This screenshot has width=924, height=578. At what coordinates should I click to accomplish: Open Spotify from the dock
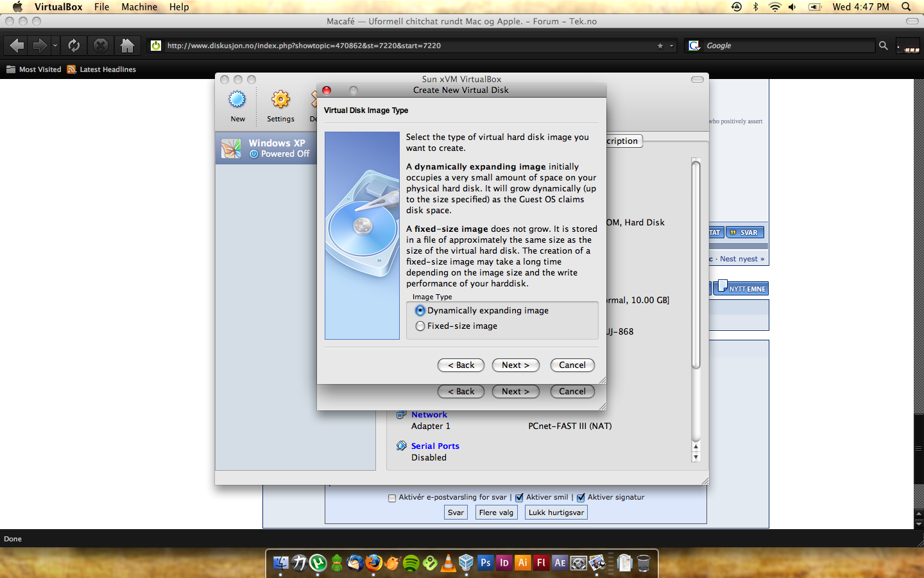pos(411,563)
